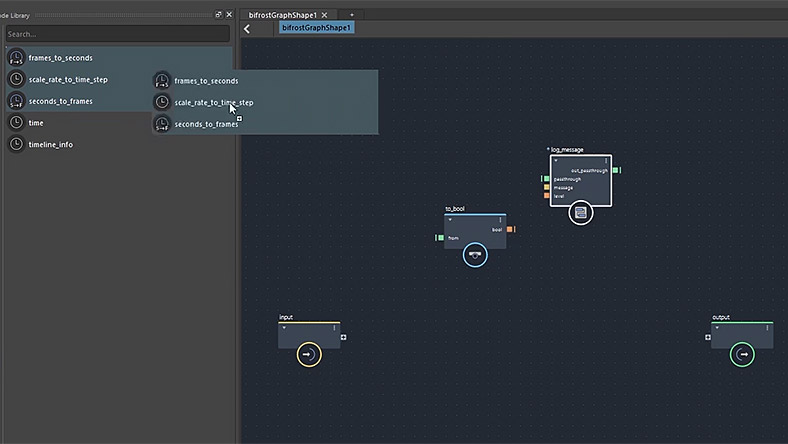Float the Node Library panel

tap(218, 15)
